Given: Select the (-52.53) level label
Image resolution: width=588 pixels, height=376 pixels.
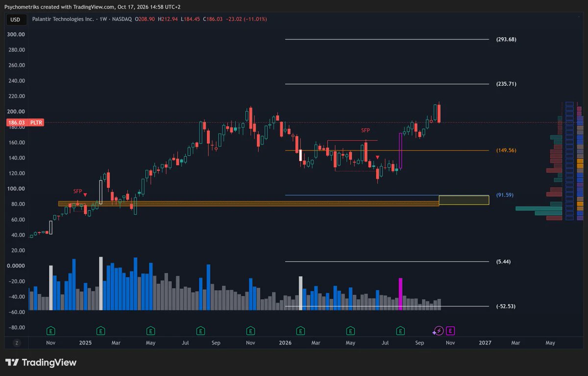Looking at the screenshot, I should [506, 306].
